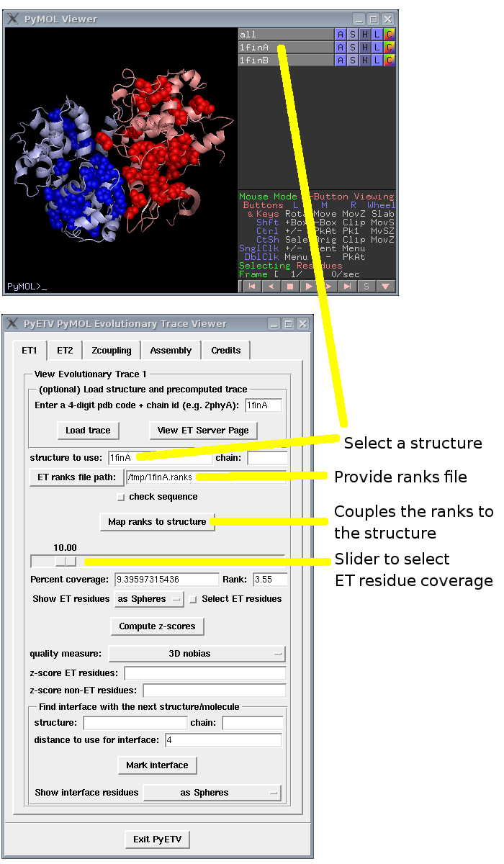The image size is (504, 864).
Task: Click the Mark interface button
Action: [157, 765]
